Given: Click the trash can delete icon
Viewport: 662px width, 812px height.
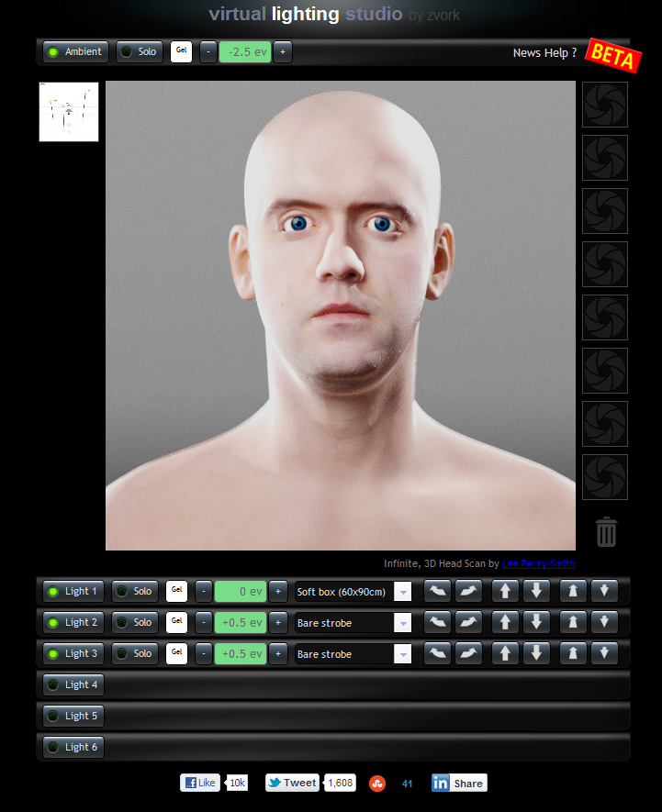Looking at the screenshot, I should coord(606,531).
